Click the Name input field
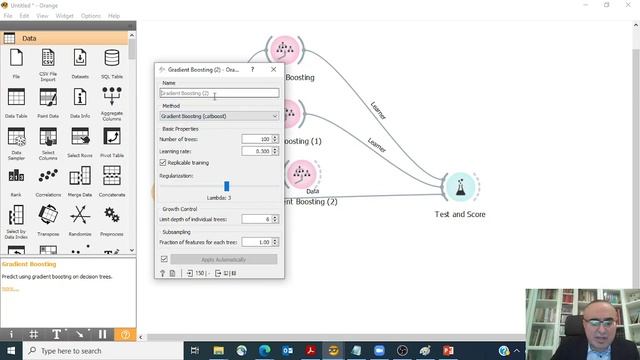Image resolution: width=640 pixels, height=360 pixels. (x=219, y=93)
